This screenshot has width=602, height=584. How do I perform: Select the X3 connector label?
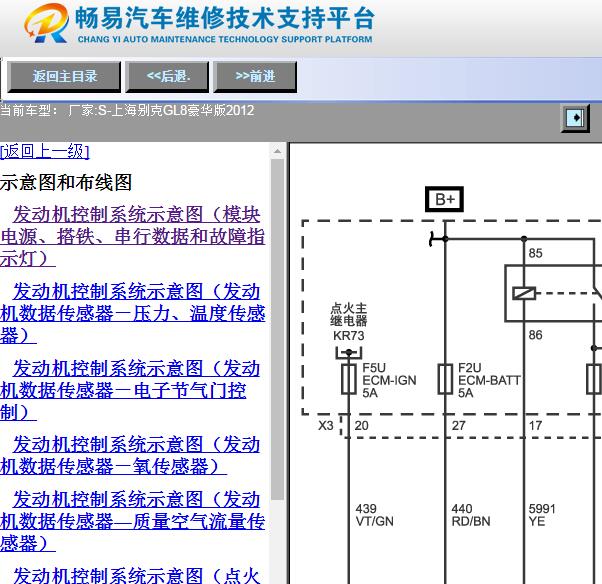pos(326,425)
